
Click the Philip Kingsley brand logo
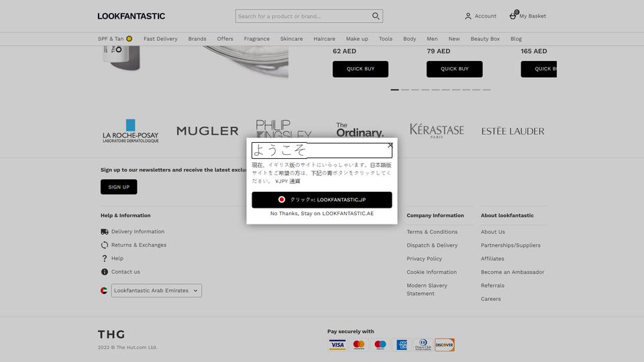(283, 129)
